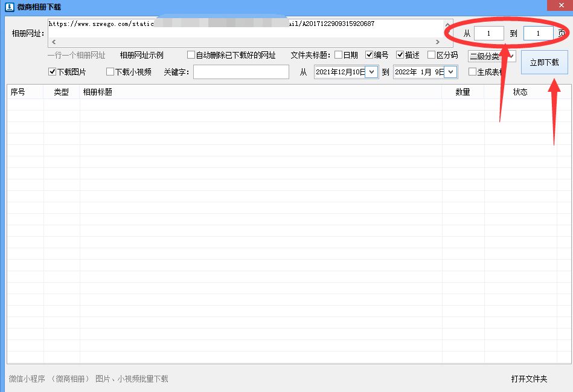Uncheck the 下载图片 checkbox
Viewport: 573px width, 392px height.
pyautogui.click(x=53, y=71)
